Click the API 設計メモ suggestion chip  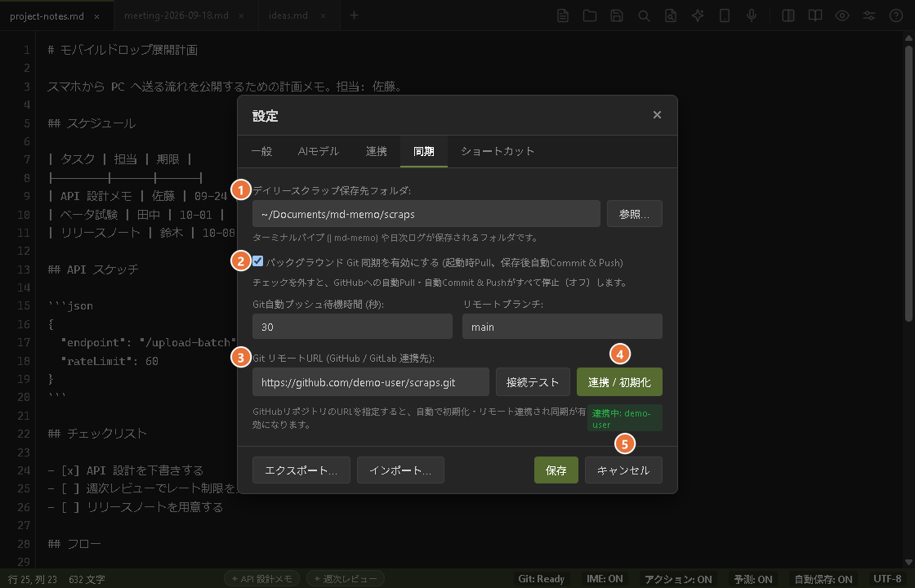tap(262, 579)
